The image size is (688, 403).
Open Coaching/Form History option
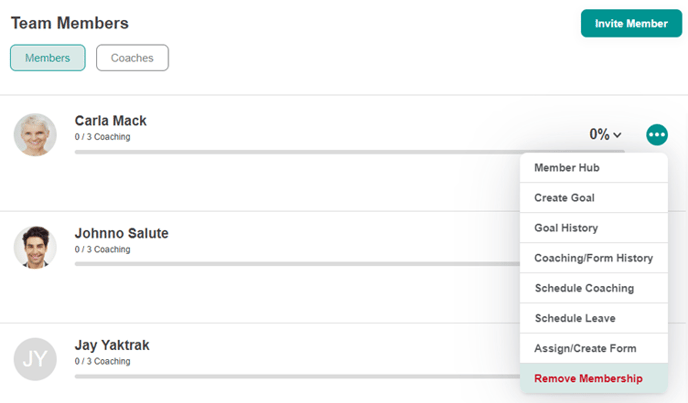[x=594, y=258]
